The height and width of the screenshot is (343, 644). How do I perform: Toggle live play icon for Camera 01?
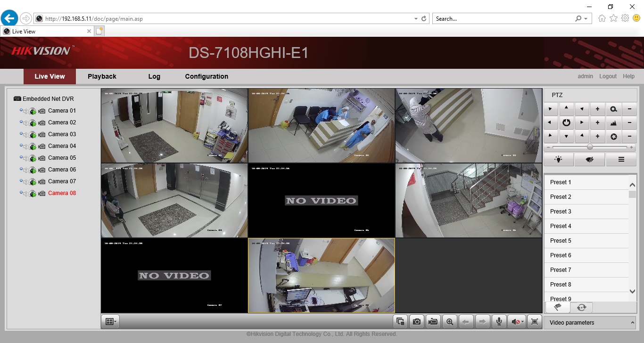(x=33, y=111)
